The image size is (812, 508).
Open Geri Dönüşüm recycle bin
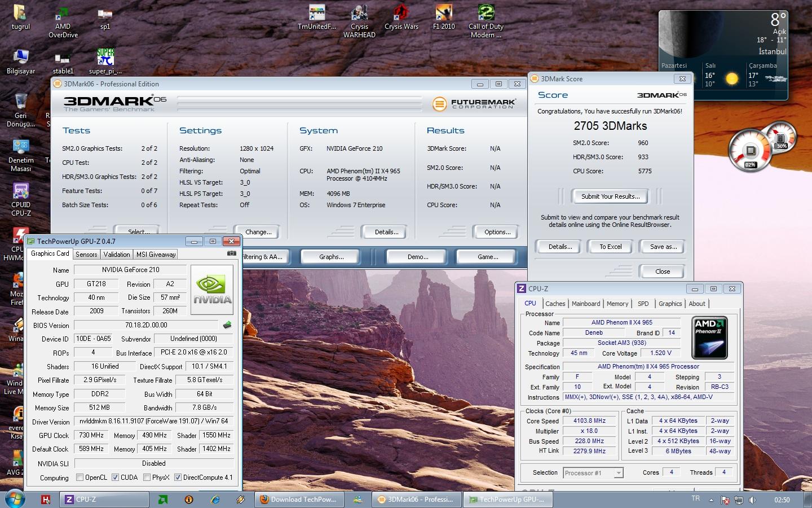pyautogui.click(x=20, y=110)
